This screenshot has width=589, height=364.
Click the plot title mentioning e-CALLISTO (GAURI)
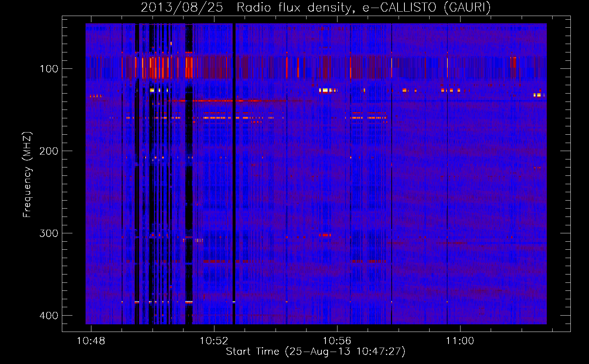316,7
